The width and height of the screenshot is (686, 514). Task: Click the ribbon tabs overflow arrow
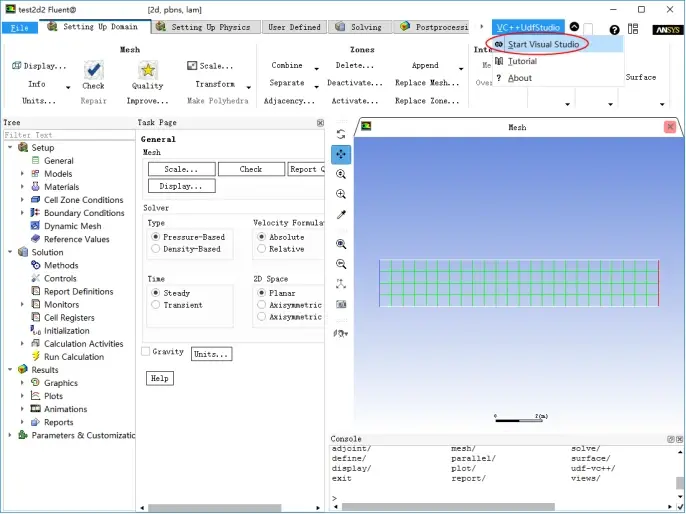click(482, 27)
